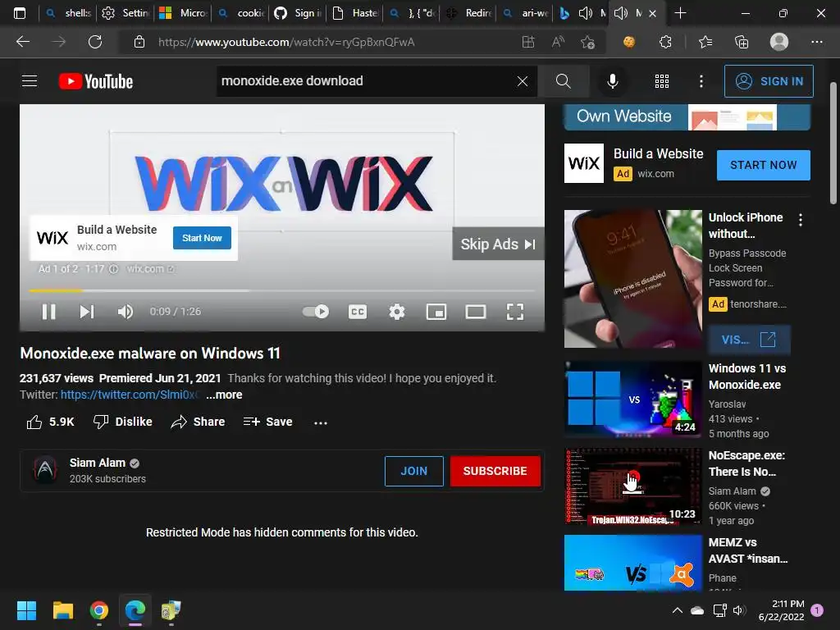This screenshot has height=630, width=840.
Task: Mute the player volume
Action: coord(126,312)
